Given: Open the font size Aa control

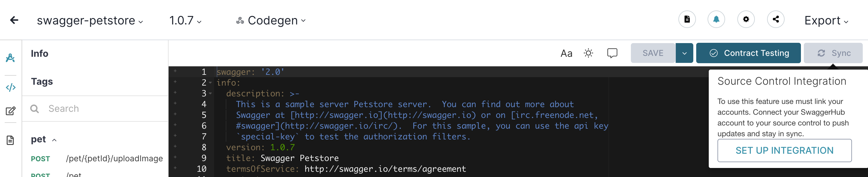Looking at the screenshot, I should (566, 53).
